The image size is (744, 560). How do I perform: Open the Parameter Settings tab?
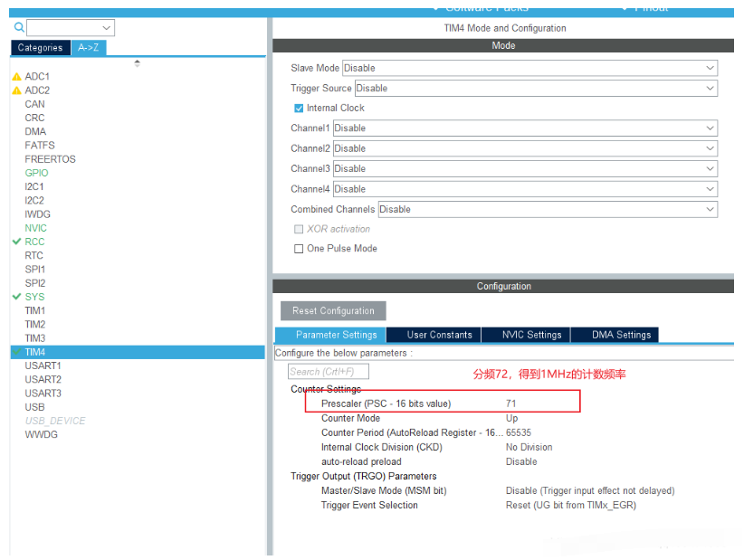tap(330, 335)
